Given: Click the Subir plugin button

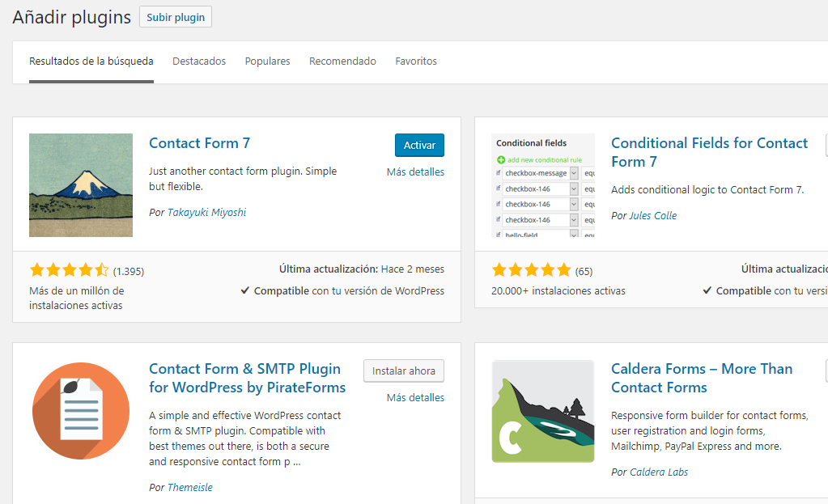Looking at the screenshot, I should [x=176, y=17].
